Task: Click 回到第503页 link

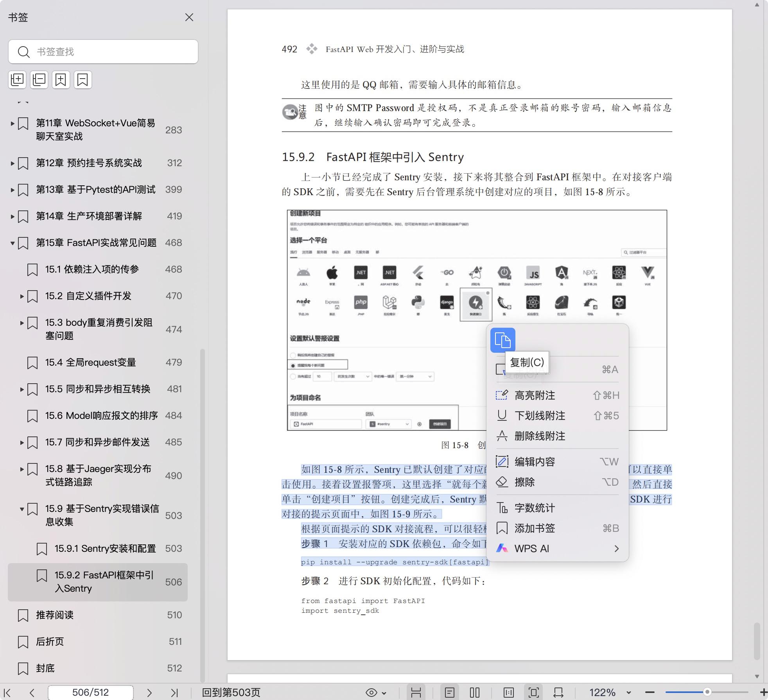Action: click(x=231, y=693)
